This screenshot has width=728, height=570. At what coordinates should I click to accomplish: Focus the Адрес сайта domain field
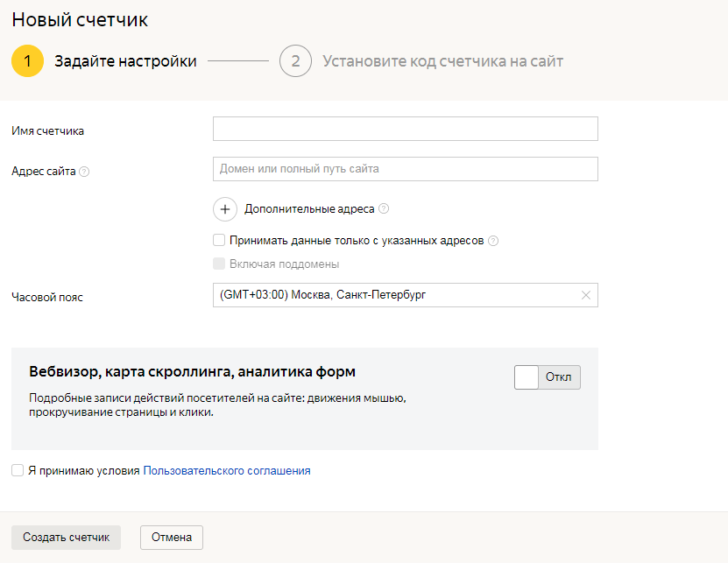[405, 169]
